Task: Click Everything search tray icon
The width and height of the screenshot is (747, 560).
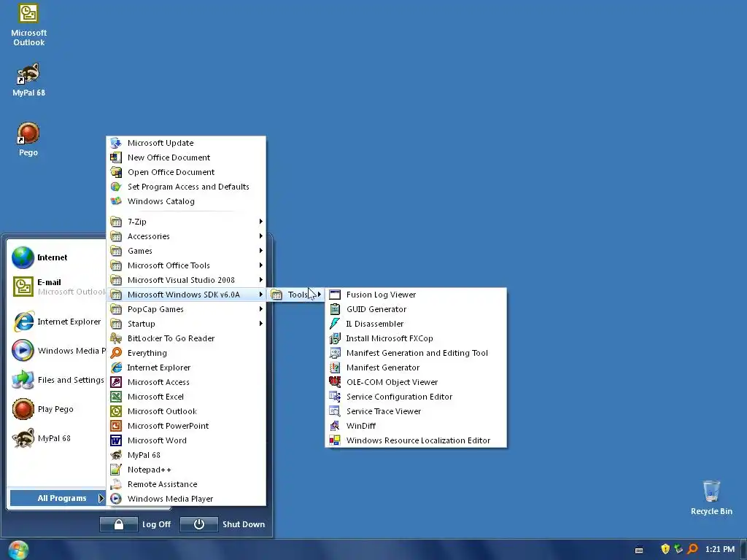Action: 693,550
